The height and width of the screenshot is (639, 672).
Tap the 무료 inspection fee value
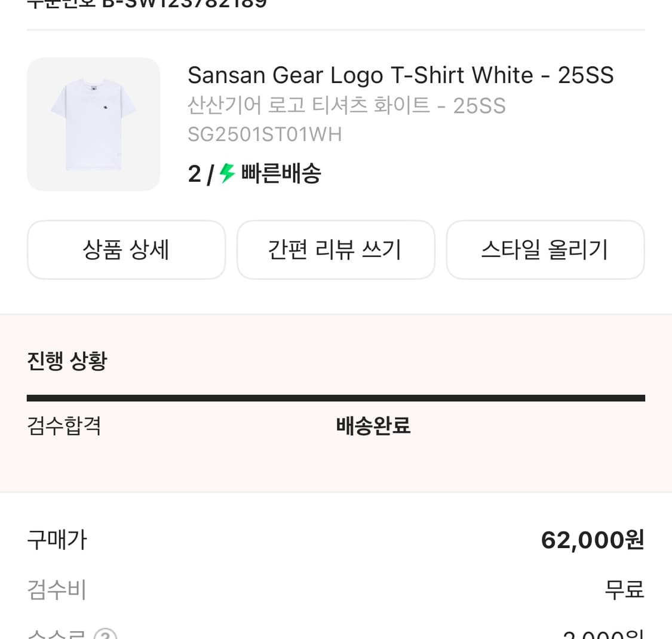point(624,590)
